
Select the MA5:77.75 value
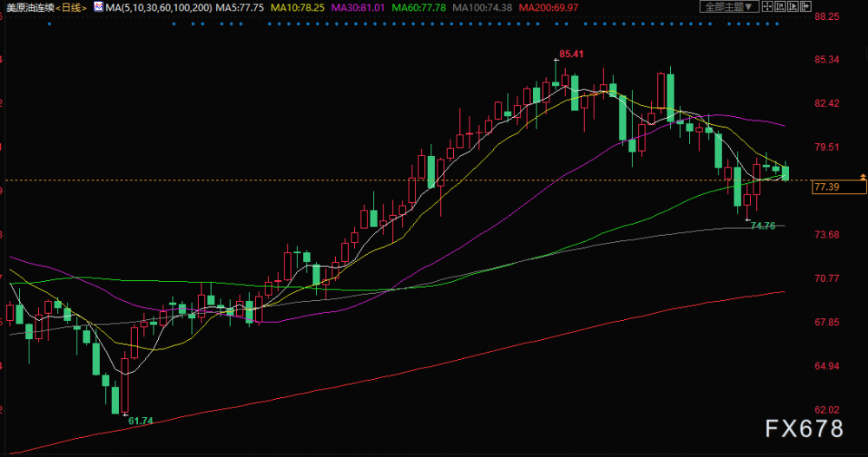pyautogui.click(x=240, y=8)
